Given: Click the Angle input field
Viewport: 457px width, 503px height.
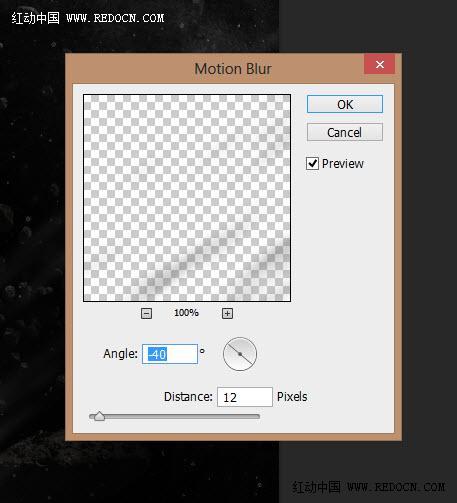Looking at the screenshot, I should point(170,354).
